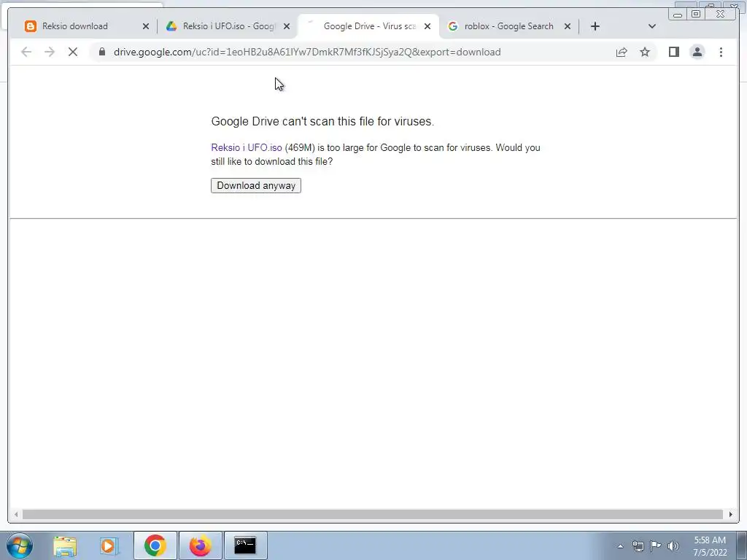The image size is (747, 560).
Task: Open the Reksio i UFO.iso file link
Action: tap(247, 147)
